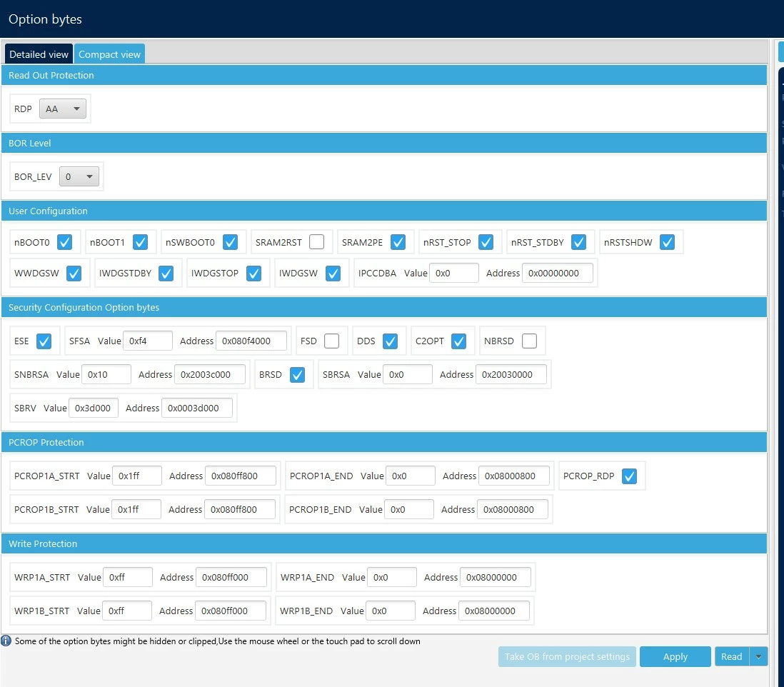Click the SFSA Address field 0x080f4000
784x687 pixels.
[x=251, y=341]
